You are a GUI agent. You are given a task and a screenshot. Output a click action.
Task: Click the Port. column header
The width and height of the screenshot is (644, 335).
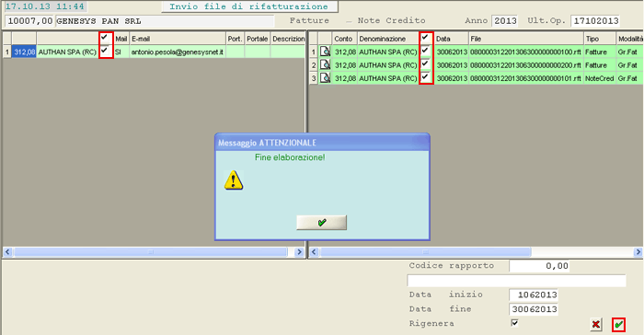coord(235,39)
